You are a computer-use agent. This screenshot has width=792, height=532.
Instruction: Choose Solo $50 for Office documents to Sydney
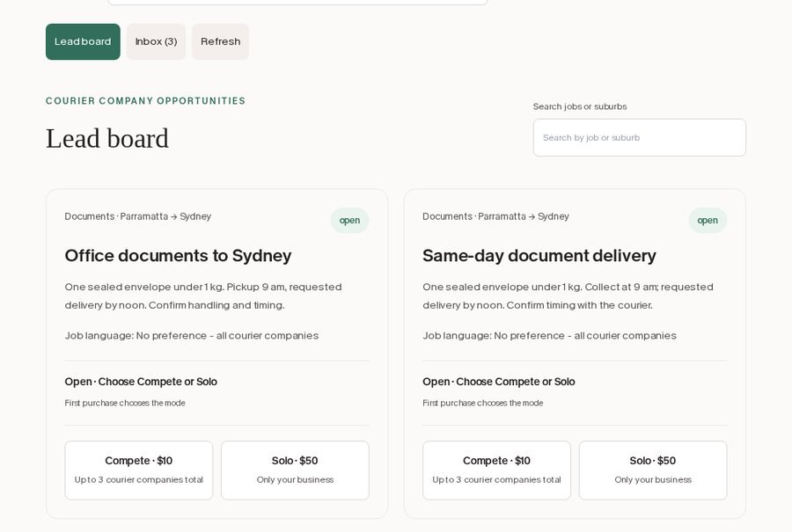pos(295,470)
